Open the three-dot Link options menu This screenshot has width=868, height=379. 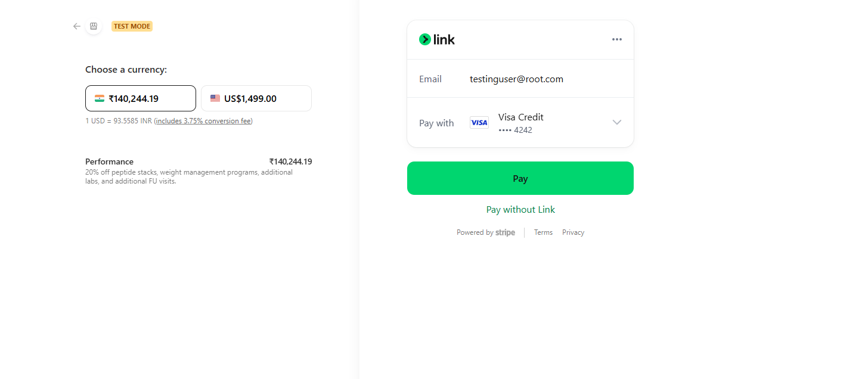click(616, 39)
